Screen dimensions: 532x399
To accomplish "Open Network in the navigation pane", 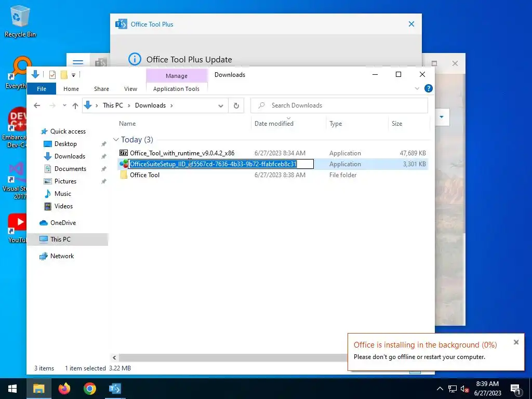I will pyautogui.click(x=62, y=256).
